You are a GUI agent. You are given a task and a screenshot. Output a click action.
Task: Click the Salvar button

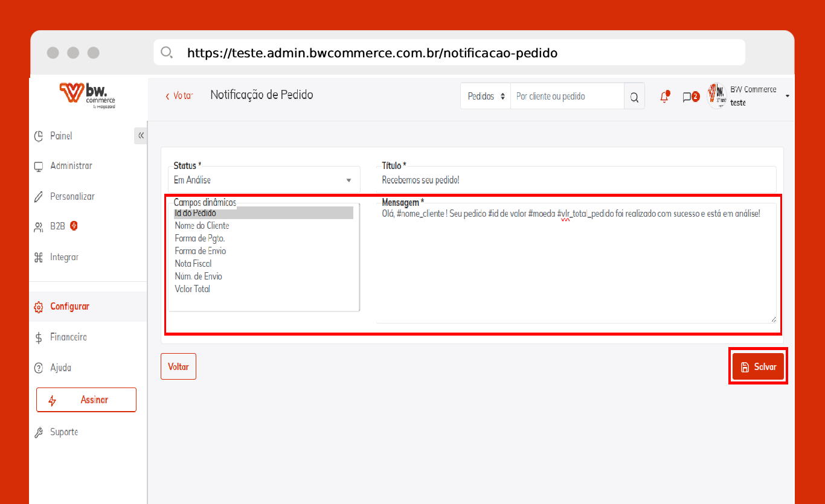[x=758, y=367]
